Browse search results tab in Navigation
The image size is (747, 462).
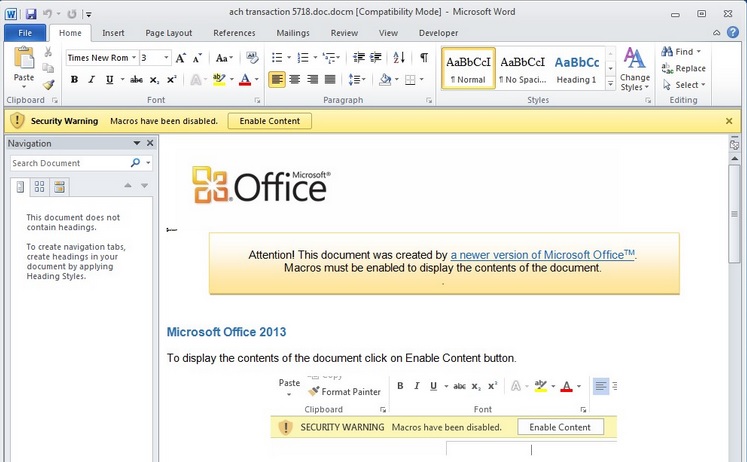click(x=59, y=186)
